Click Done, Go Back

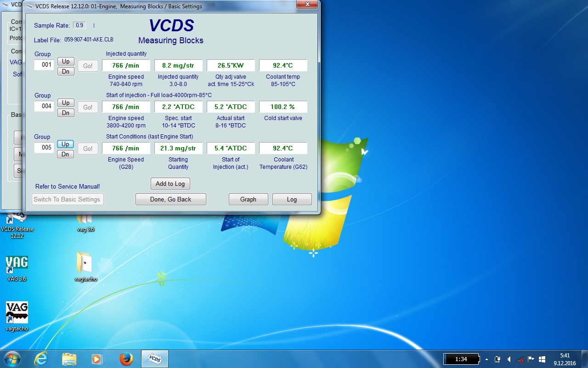(171, 199)
